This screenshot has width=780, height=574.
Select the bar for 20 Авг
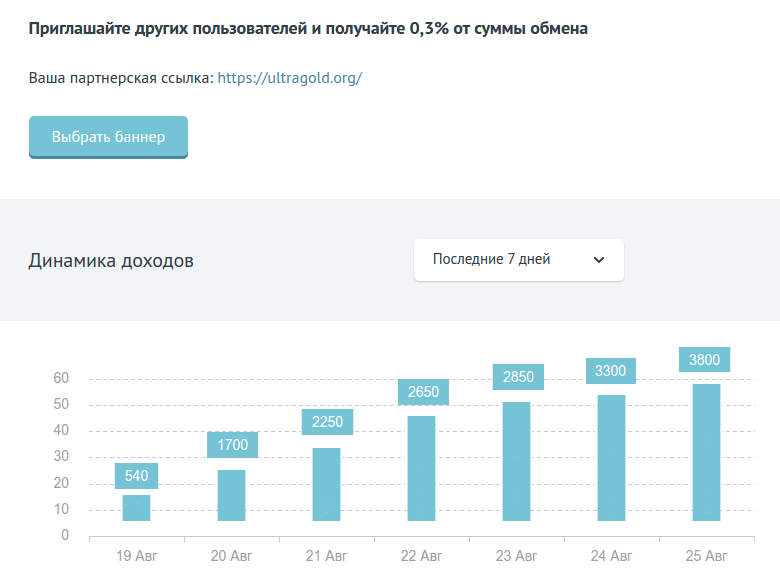click(x=231, y=495)
